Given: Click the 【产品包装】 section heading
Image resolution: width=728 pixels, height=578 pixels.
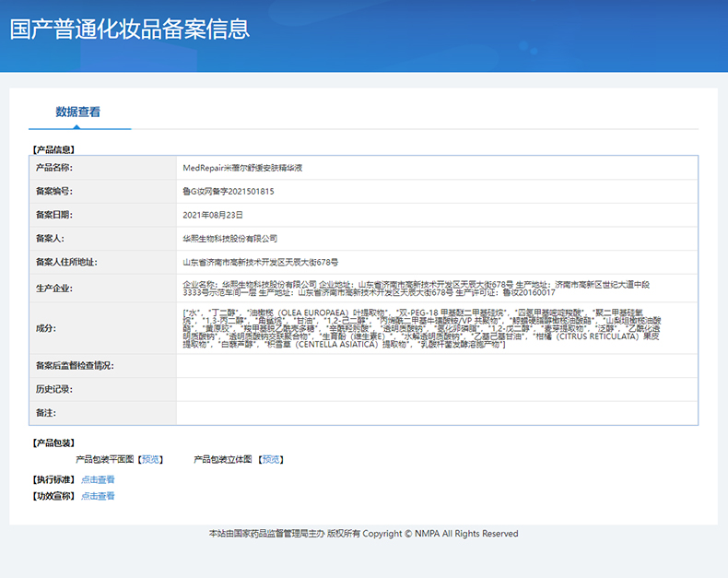Looking at the screenshot, I should [53, 442].
